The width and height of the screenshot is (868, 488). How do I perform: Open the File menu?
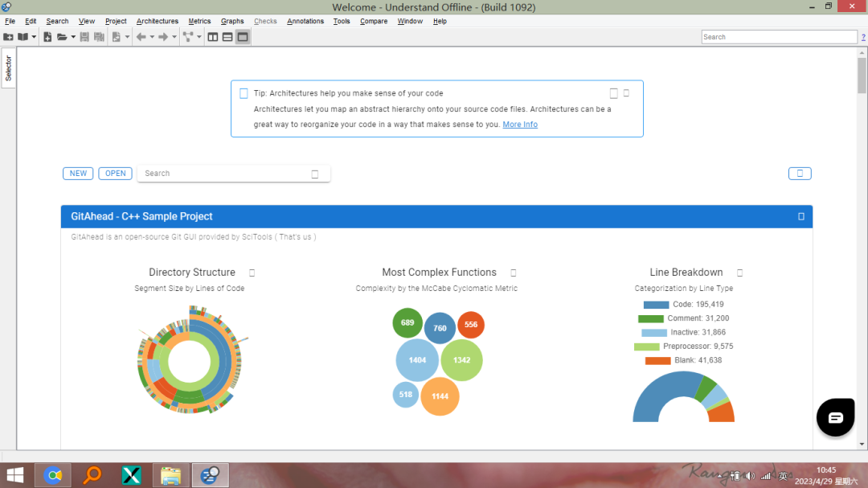[x=10, y=21]
